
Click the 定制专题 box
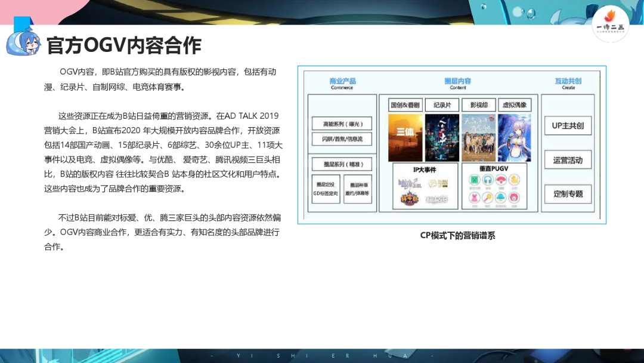pyautogui.click(x=568, y=193)
